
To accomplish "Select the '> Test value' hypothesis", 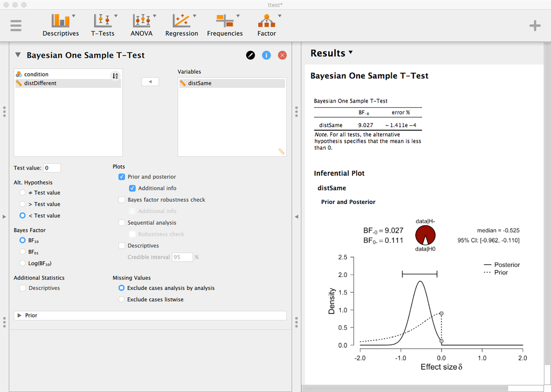I will pos(22,204).
